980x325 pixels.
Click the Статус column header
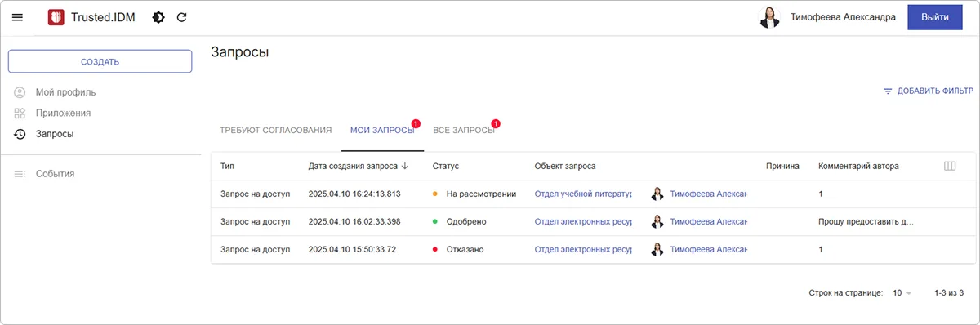tap(446, 166)
